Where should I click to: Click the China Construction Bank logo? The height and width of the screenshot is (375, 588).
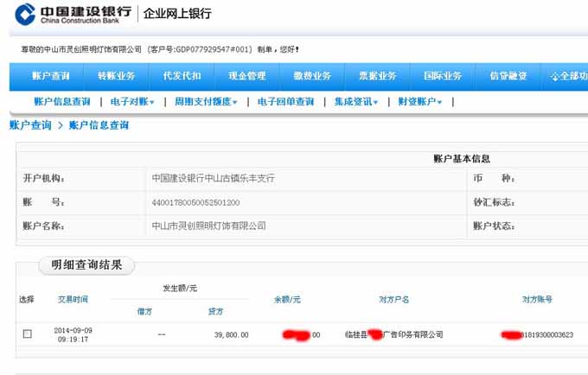point(73,14)
